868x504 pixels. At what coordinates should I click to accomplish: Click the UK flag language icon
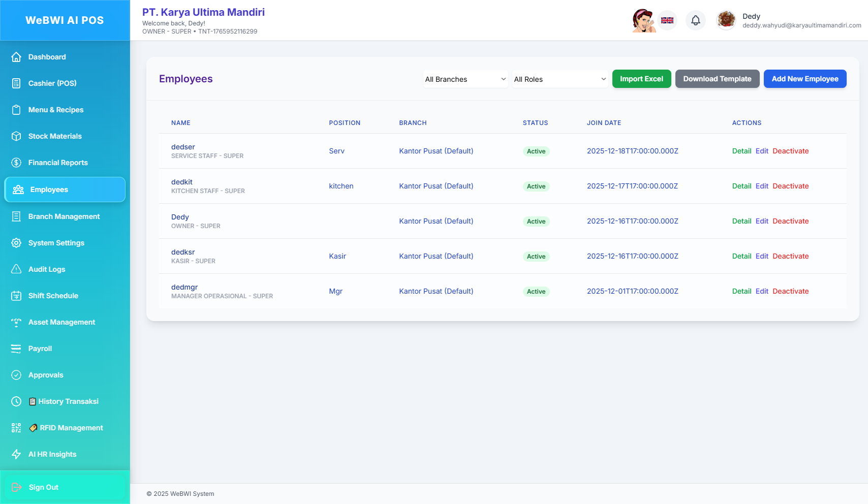[x=667, y=20]
